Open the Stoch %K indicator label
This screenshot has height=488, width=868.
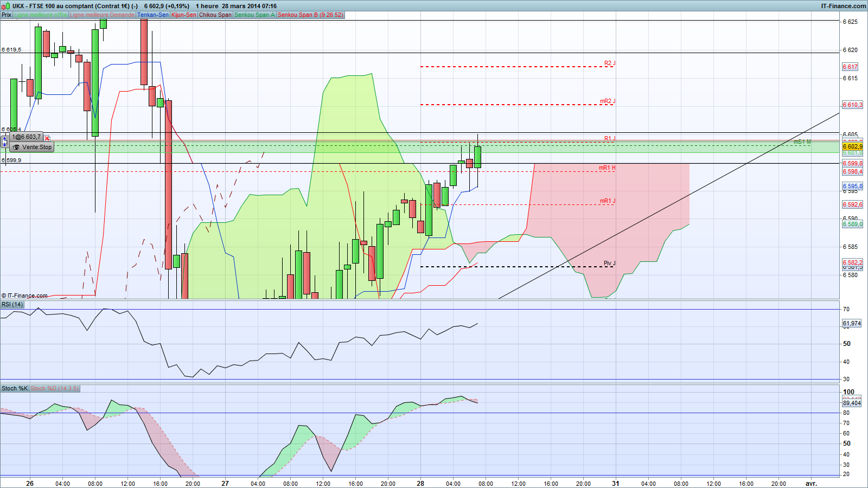click(x=15, y=388)
